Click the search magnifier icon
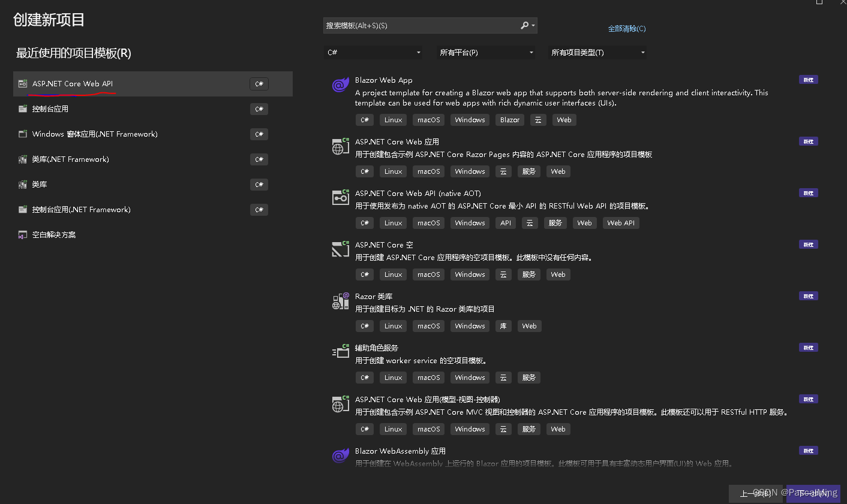 click(525, 25)
